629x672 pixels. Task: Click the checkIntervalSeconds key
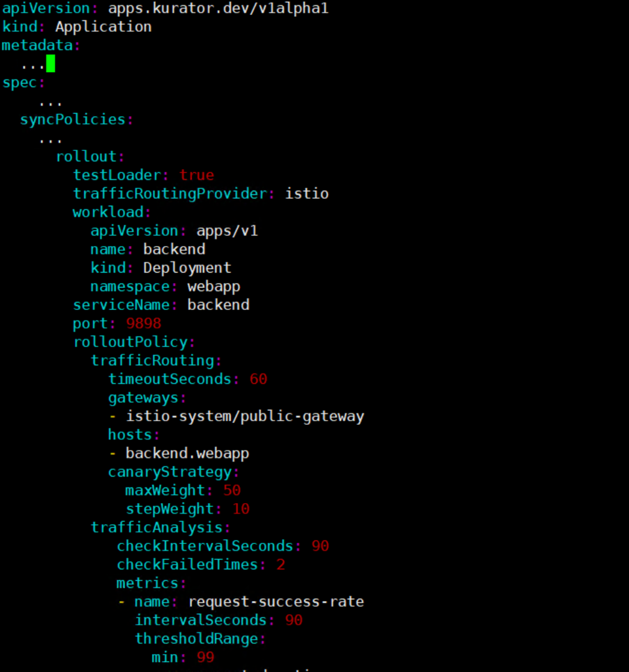pyautogui.click(x=205, y=545)
